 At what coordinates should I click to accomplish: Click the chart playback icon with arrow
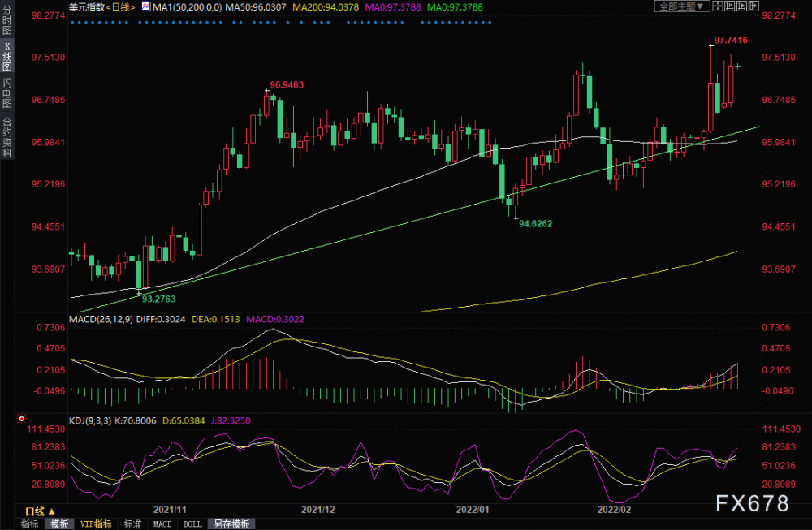coord(741,6)
